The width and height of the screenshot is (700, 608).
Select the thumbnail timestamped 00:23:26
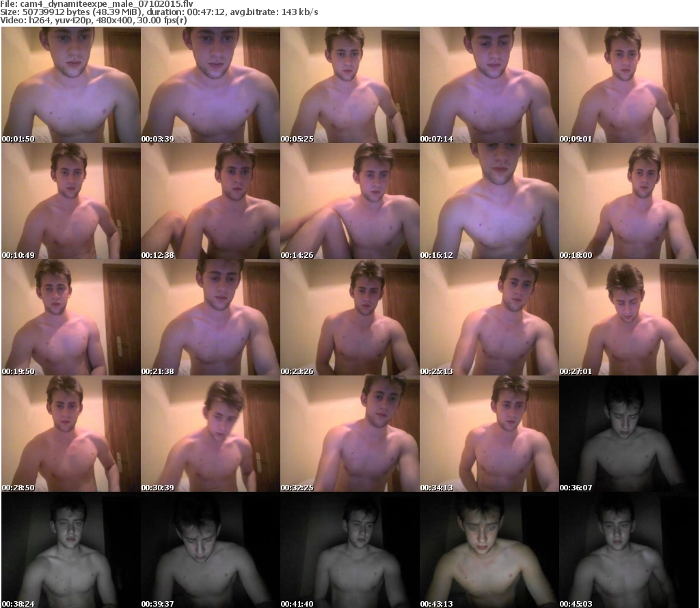tap(349, 317)
